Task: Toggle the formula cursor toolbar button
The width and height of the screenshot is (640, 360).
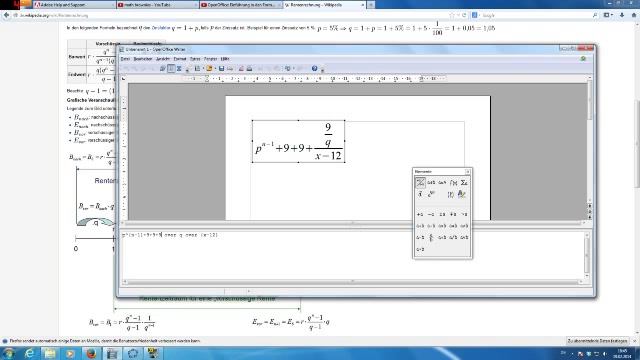Action: click(171, 69)
